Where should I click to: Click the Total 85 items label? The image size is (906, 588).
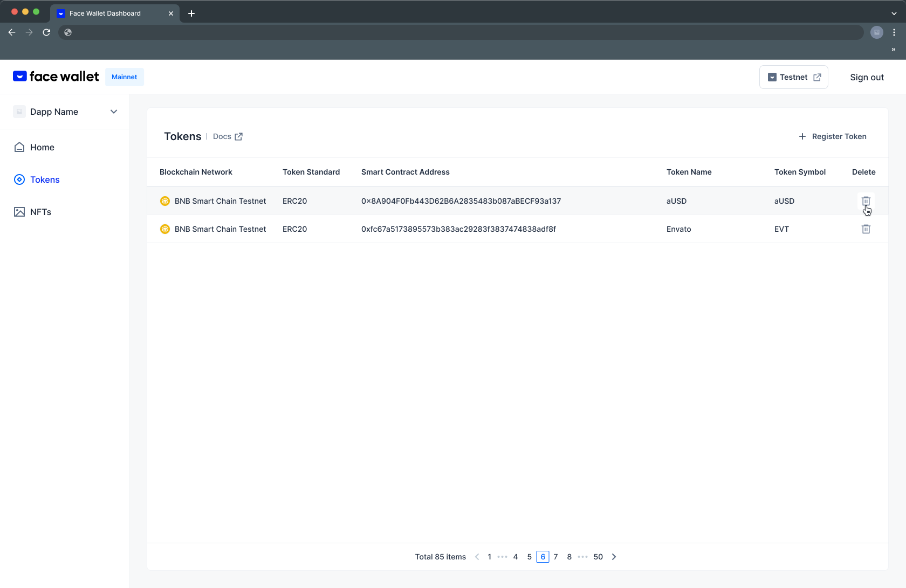(440, 557)
